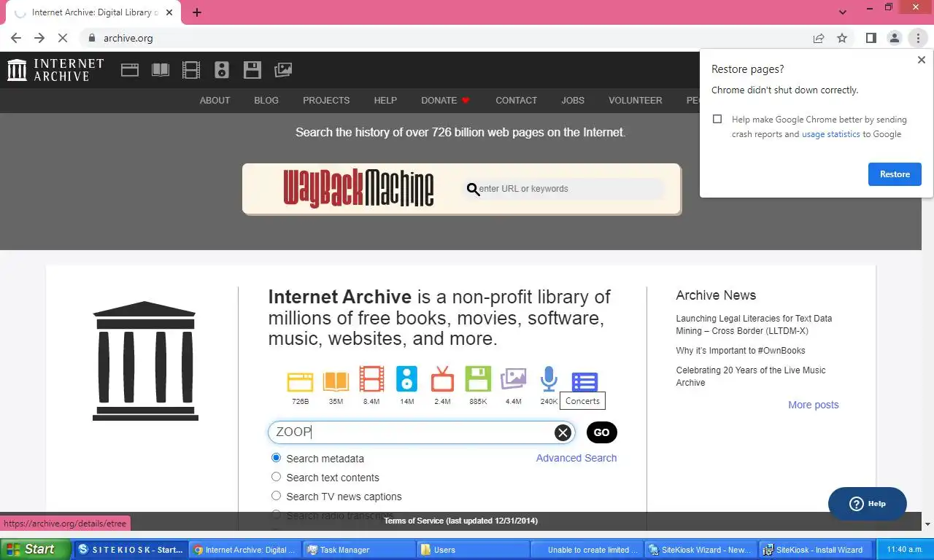Click the page scrollbar down arrow
The height and width of the screenshot is (560, 934).
(927, 524)
